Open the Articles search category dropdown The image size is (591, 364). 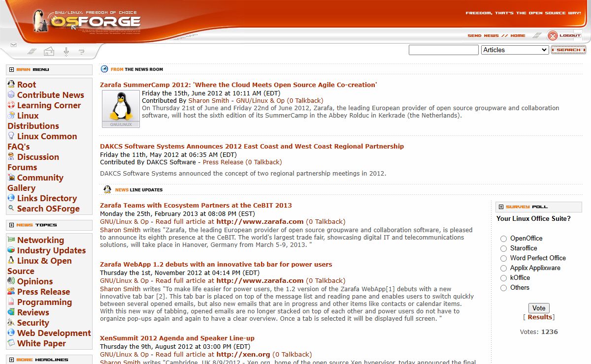(515, 50)
